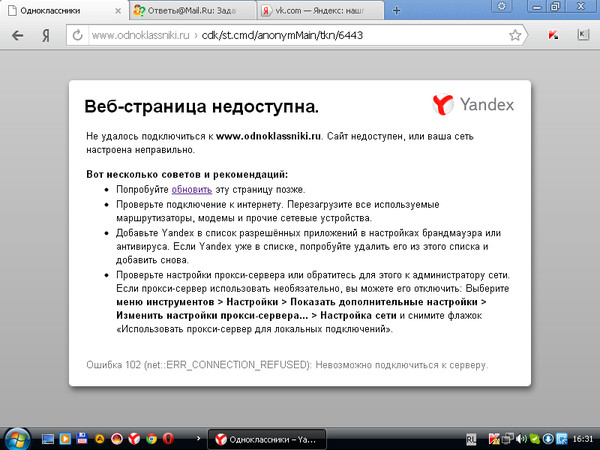The height and width of the screenshot is (450, 600).
Task: Click bold 'Изменить настройки прокси-сервера...' text
Action: [x=212, y=315]
